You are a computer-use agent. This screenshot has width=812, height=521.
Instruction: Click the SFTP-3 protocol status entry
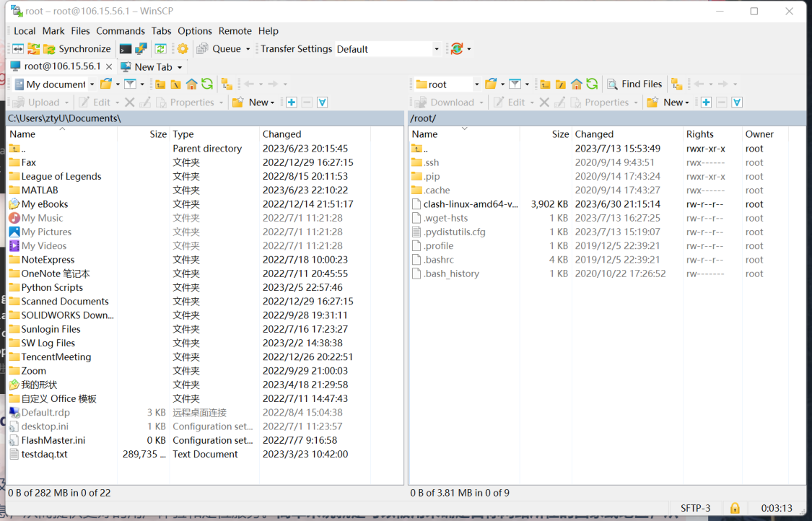tap(696, 508)
